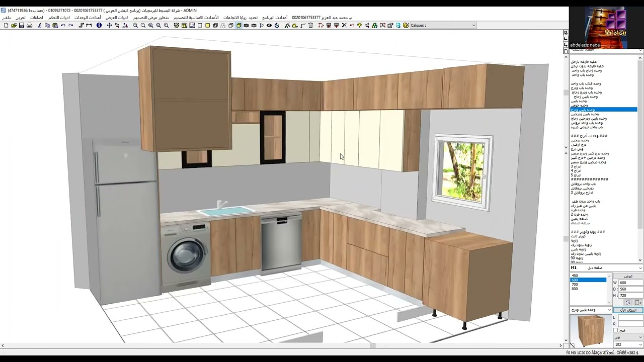
Task: Open the اضافات menu
Action: 37,18
